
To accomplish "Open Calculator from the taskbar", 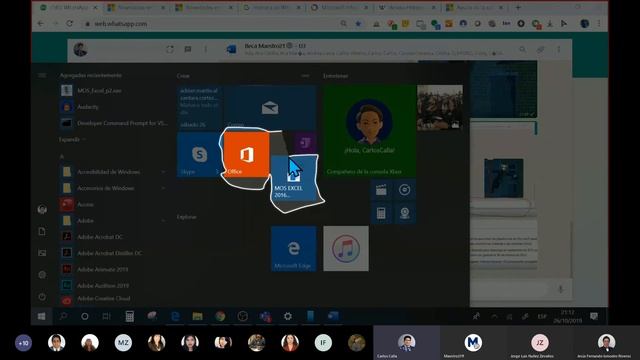I will click(129, 316).
